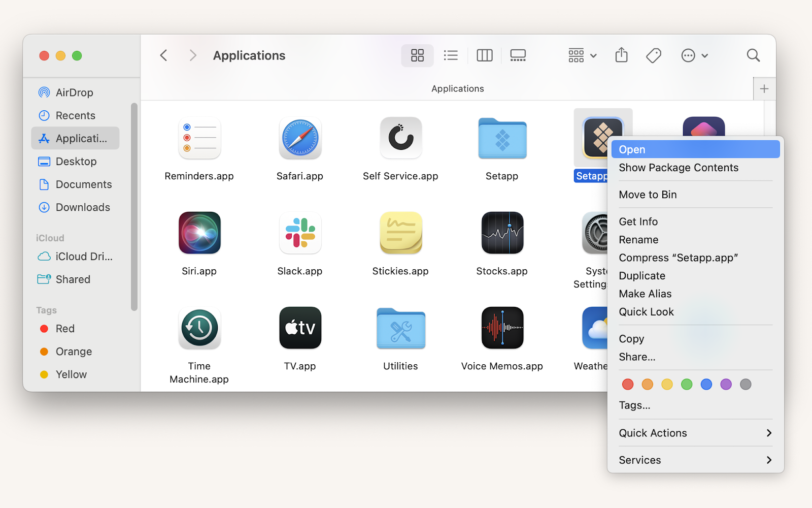Click the sidebar scrollbar
Viewport: 812px width, 508px height.
click(x=134, y=206)
